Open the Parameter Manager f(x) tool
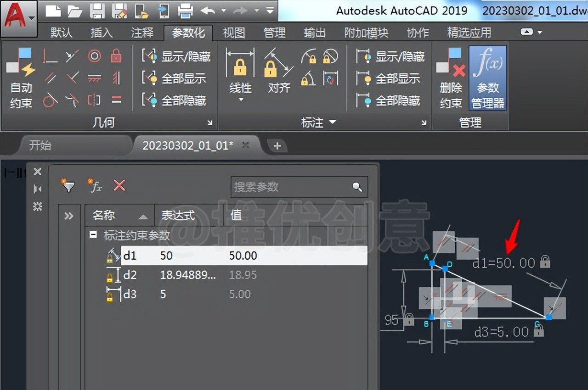Image resolution: width=588 pixels, height=390 pixels. 487,77
